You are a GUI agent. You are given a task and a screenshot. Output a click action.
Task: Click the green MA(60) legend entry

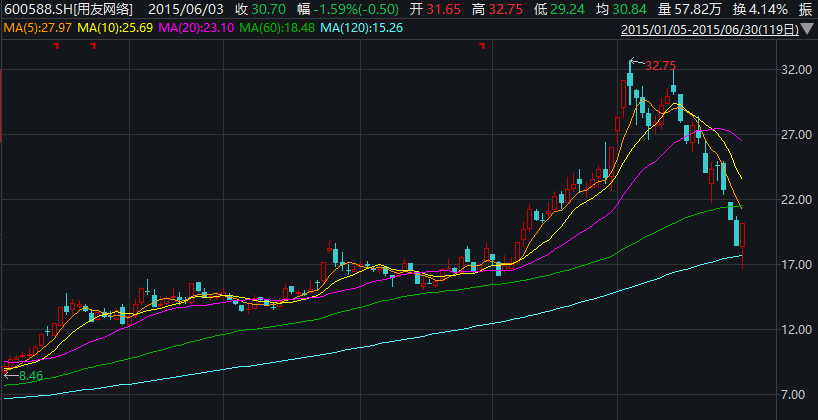tap(272, 27)
